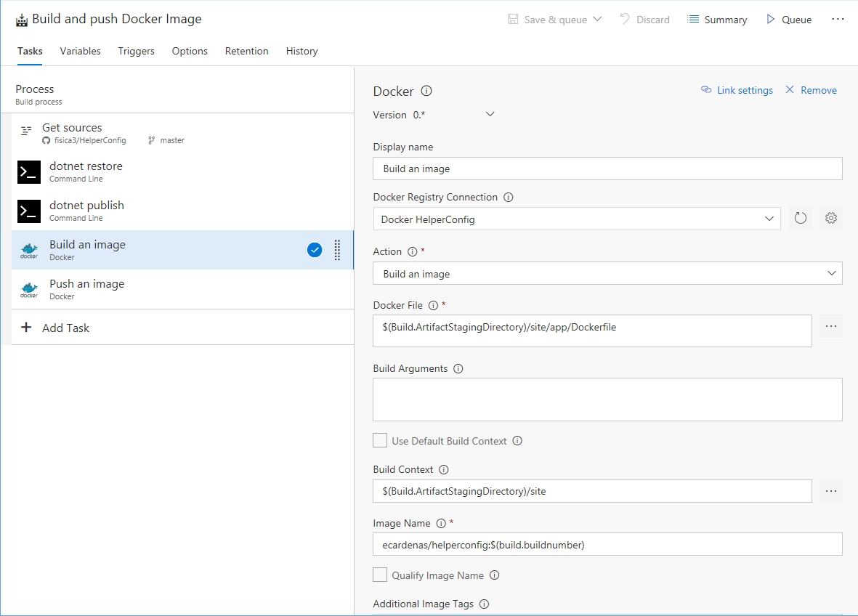Click the Save & queue floppy disk icon
Screen dimensions: 858x616
(x=513, y=19)
